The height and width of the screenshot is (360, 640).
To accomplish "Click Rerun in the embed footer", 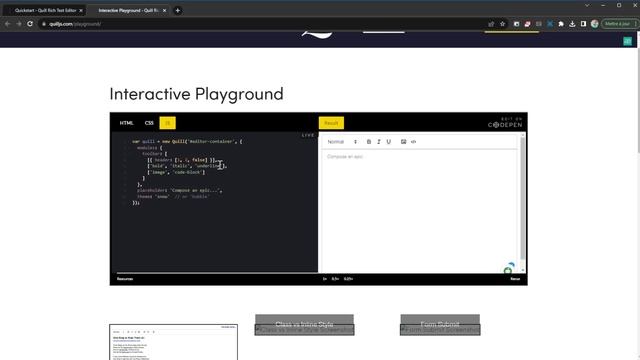I will (x=515, y=279).
